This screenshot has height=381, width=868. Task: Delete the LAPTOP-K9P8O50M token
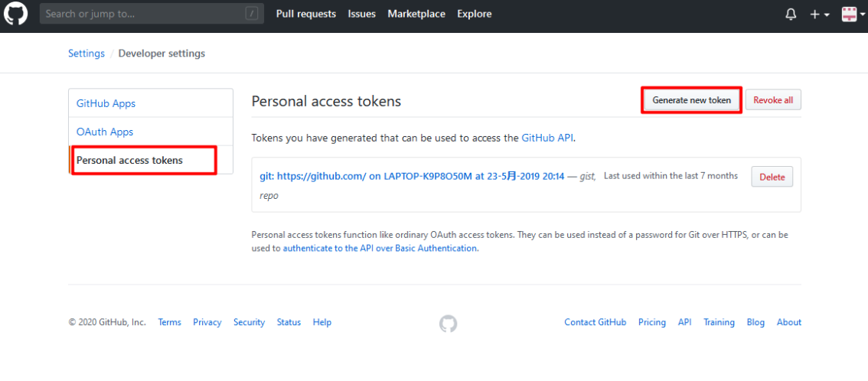772,177
